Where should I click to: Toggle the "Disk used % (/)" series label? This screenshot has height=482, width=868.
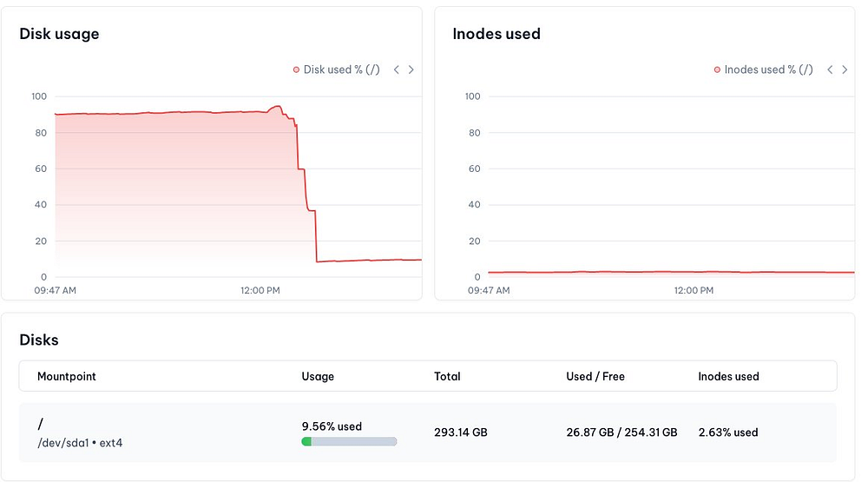(341, 69)
